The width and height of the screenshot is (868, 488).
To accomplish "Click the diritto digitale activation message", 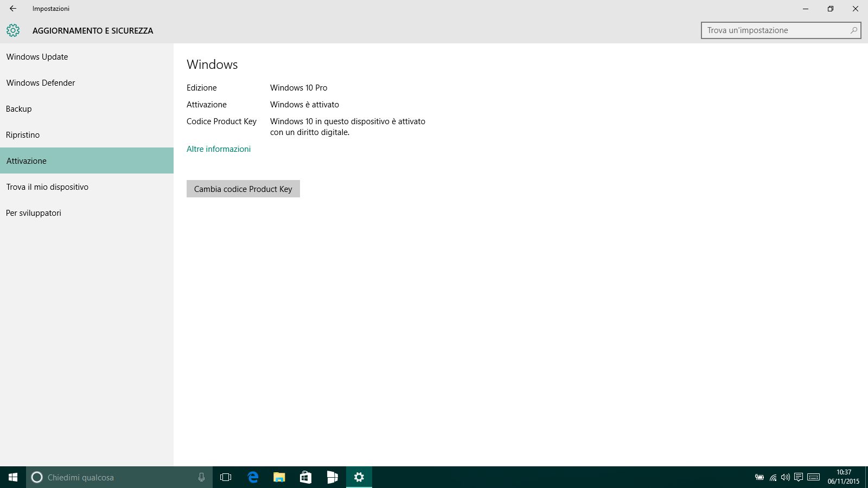I will [x=348, y=127].
